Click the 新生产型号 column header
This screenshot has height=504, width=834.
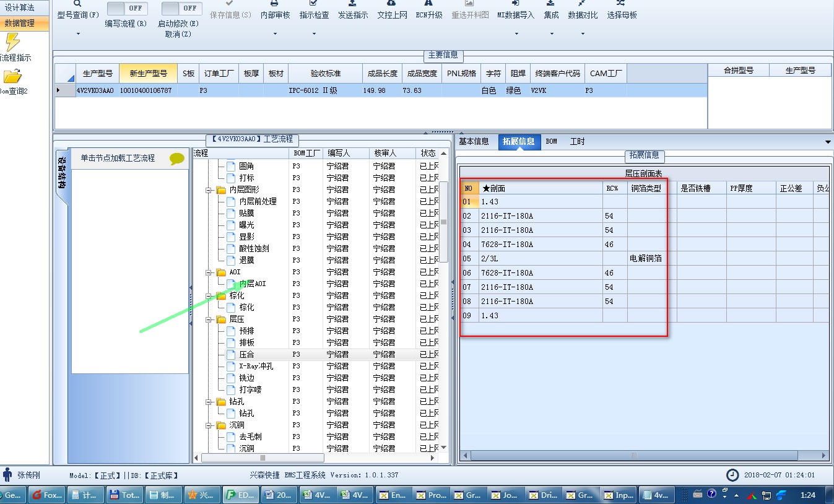[148, 74]
